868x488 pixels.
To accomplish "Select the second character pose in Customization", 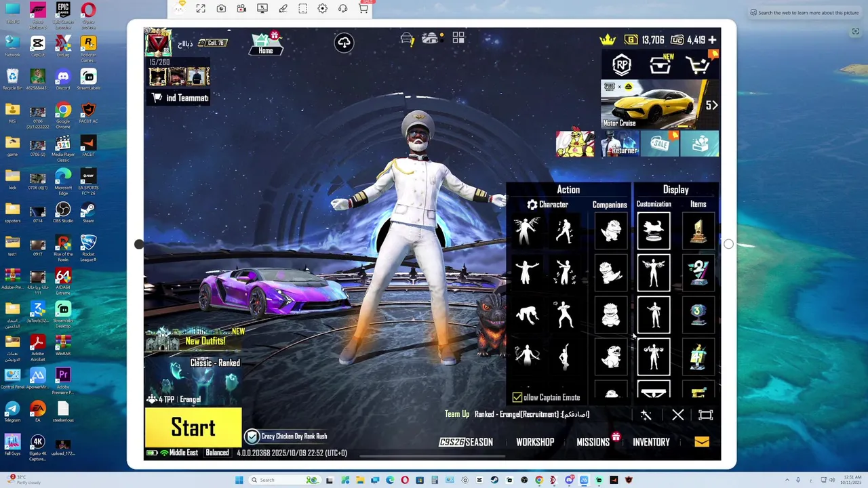I will (654, 272).
